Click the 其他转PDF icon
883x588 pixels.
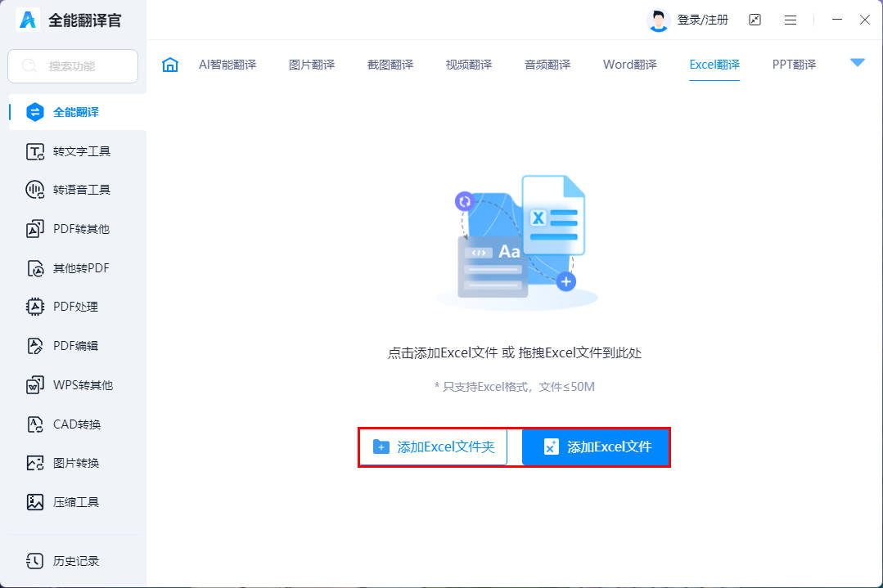pos(35,268)
